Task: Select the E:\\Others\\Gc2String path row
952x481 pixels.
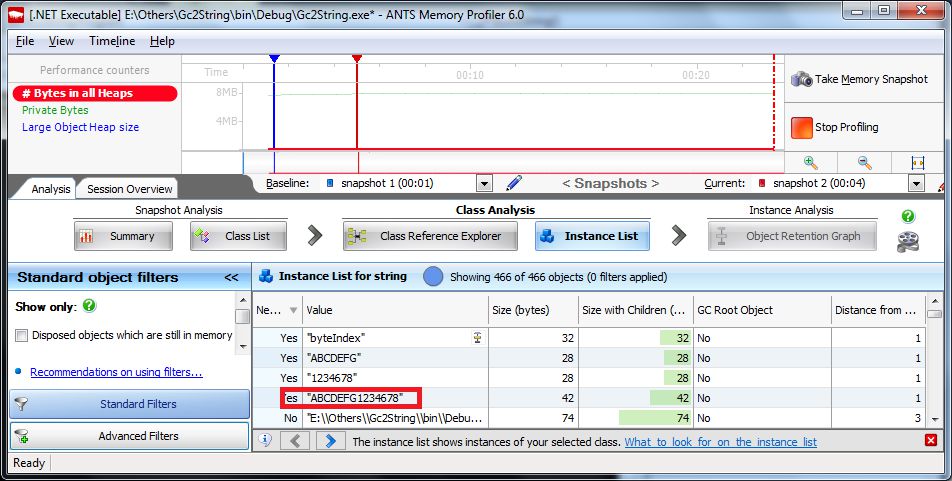Action: pos(589,418)
